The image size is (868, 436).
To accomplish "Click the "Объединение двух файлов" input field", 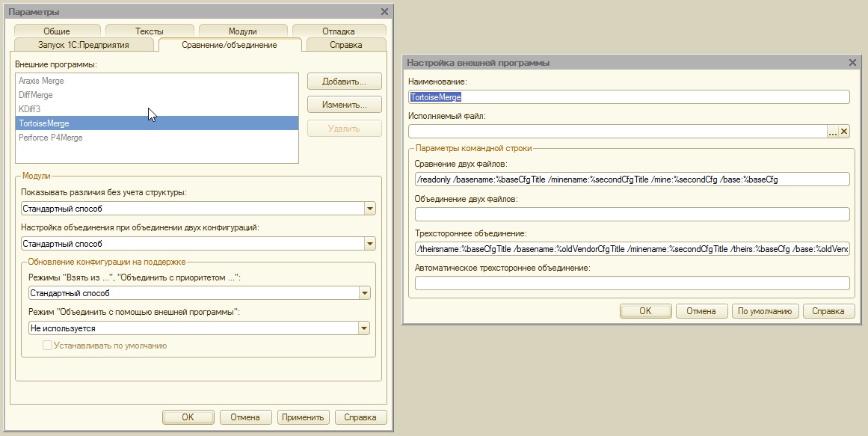I will 630,213.
